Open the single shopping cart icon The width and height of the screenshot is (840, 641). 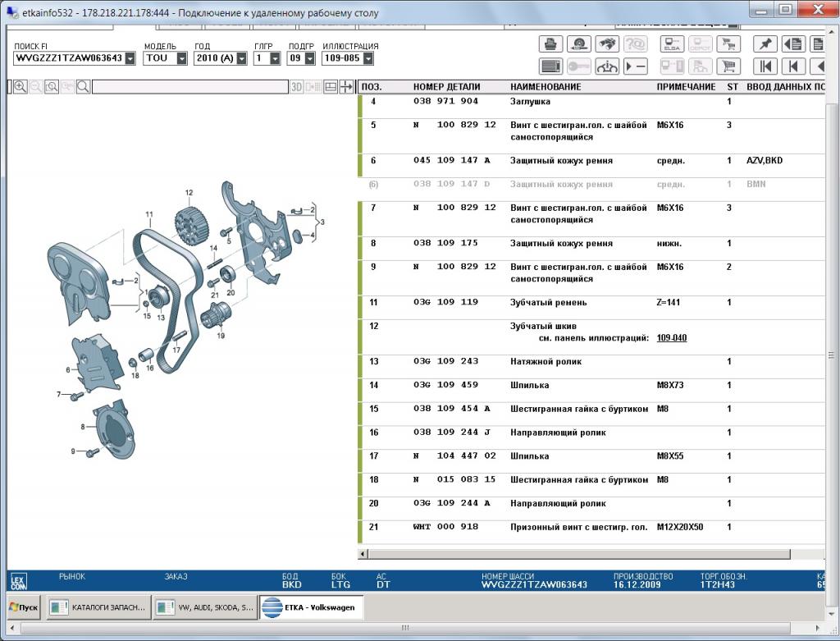728,66
